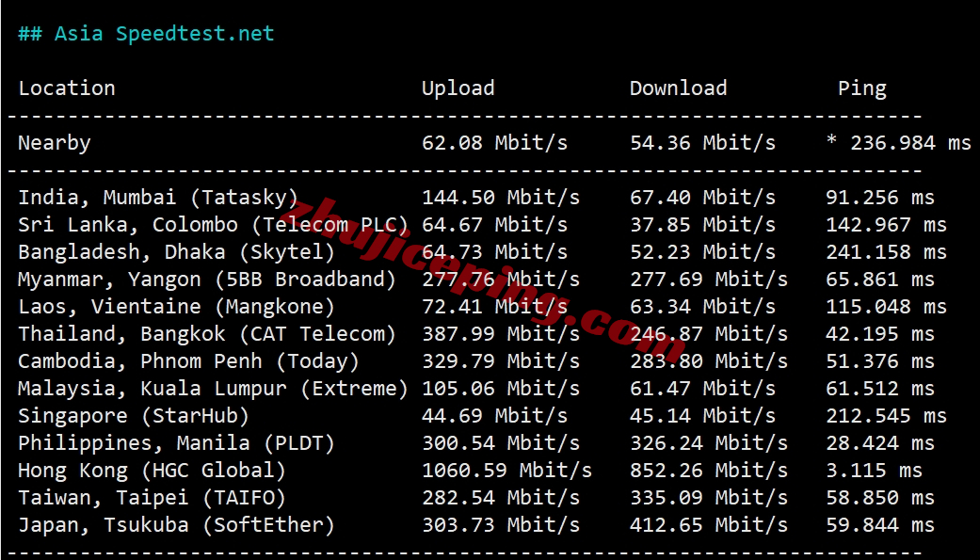Select the Download column header

coord(678,88)
